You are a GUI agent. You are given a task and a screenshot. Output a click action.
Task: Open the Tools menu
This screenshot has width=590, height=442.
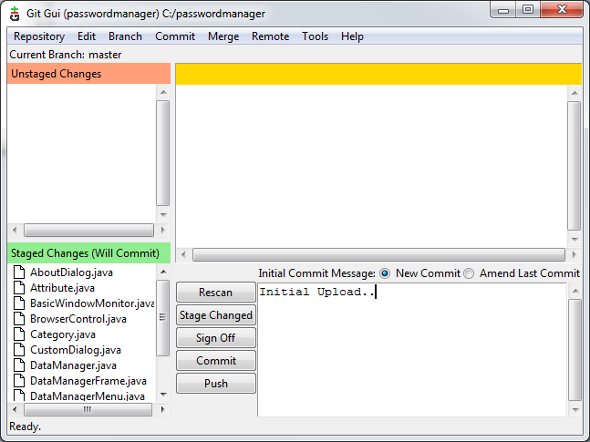(x=315, y=36)
